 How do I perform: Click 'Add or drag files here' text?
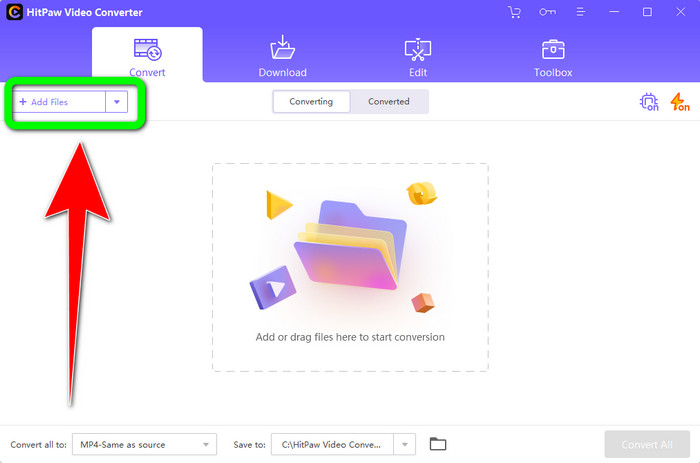(350, 337)
